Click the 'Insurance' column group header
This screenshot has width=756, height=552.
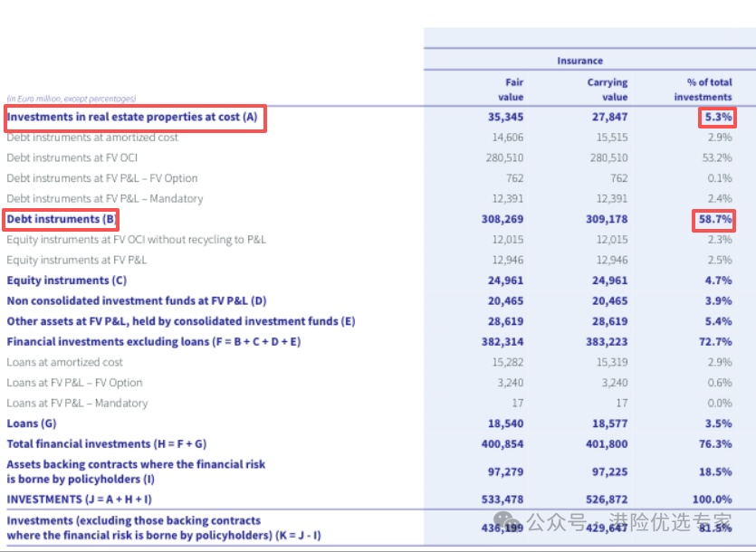(x=580, y=61)
